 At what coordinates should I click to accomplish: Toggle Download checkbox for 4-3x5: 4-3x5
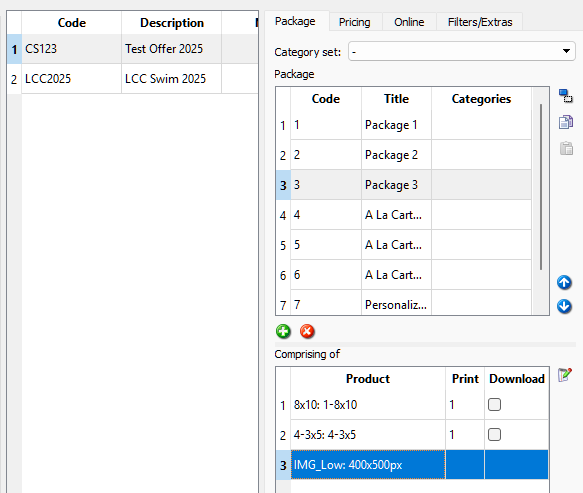tap(494, 434)
